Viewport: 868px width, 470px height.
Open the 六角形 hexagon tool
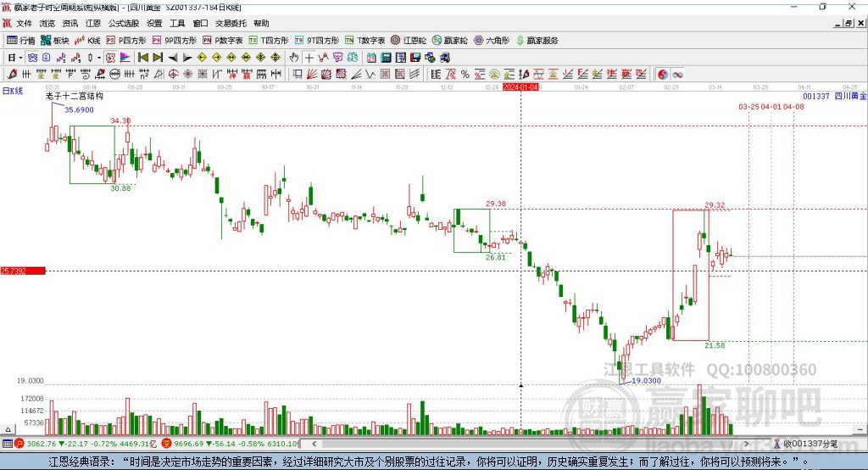[492, 41]
